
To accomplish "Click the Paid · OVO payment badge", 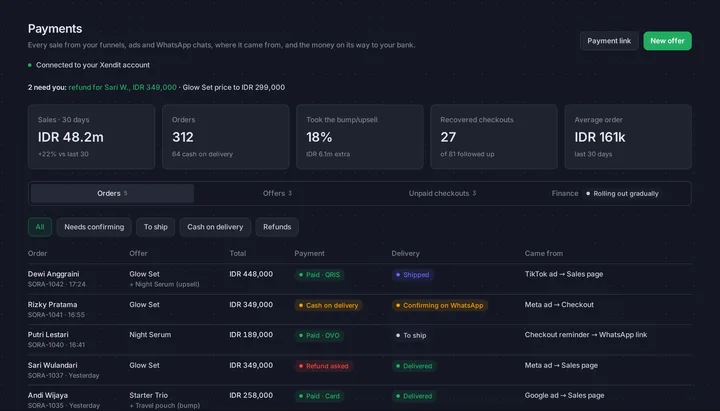I will (x=319, y=336).
